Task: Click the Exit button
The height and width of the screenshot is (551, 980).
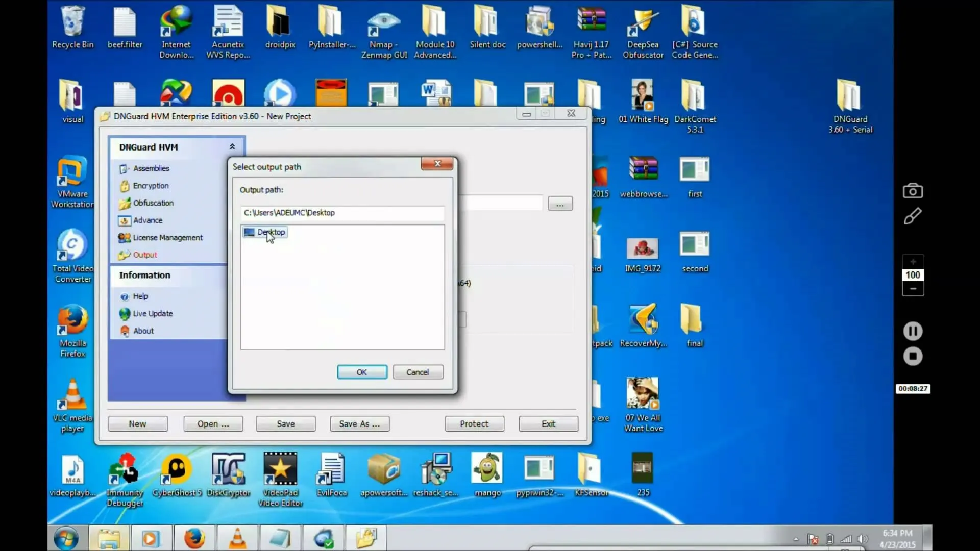Action: click(x=549, y=424)
